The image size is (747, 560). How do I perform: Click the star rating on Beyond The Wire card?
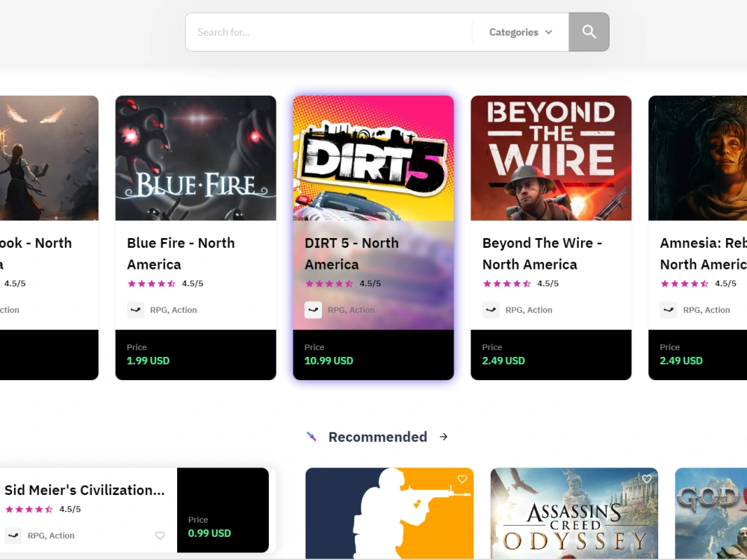tap(507, 284)
